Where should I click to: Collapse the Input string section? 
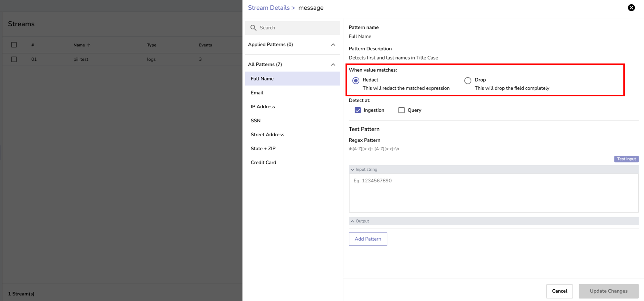(x=352, y=170)
